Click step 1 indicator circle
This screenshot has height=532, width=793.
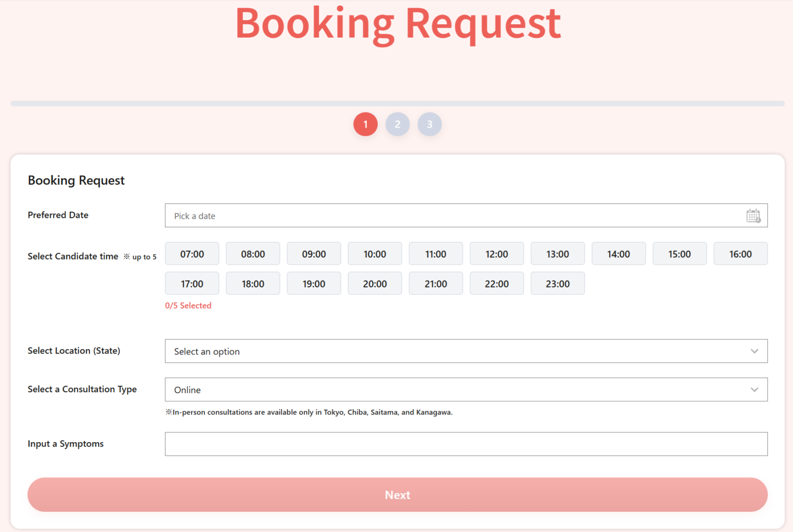(366, 124)
